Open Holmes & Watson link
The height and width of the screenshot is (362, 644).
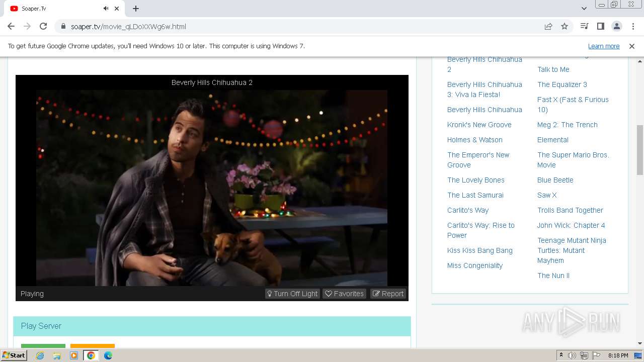point(474,140)
